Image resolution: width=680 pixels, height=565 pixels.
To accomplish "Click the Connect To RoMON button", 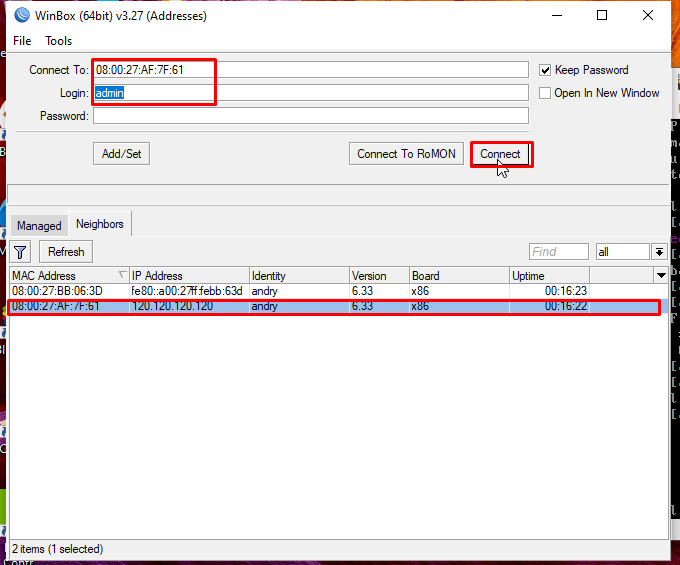I will 406,154.
